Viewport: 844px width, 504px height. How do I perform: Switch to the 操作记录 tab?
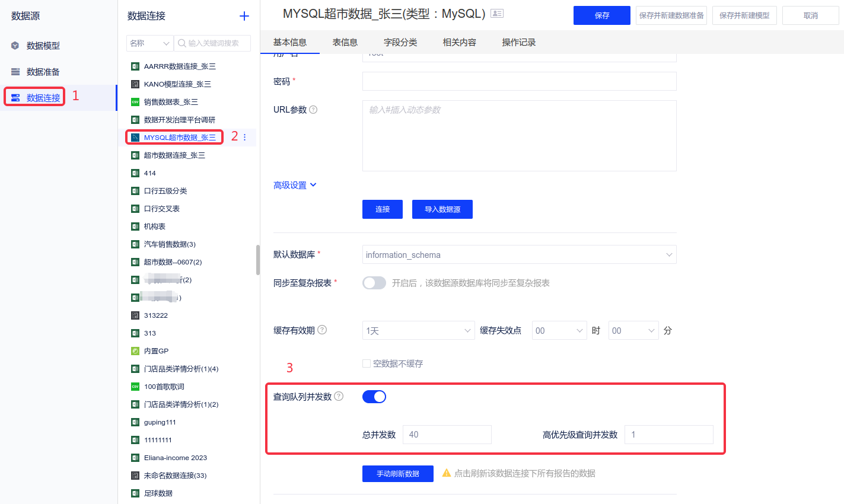(518, 42)
